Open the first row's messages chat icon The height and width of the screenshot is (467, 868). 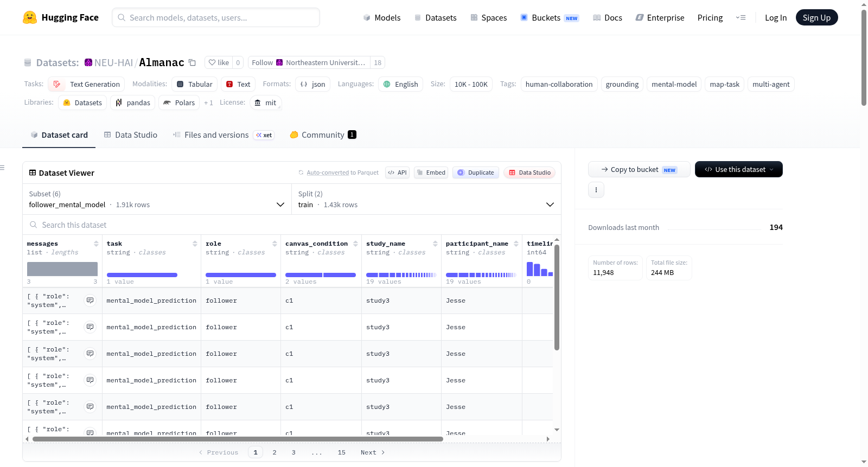pos(90,300)
